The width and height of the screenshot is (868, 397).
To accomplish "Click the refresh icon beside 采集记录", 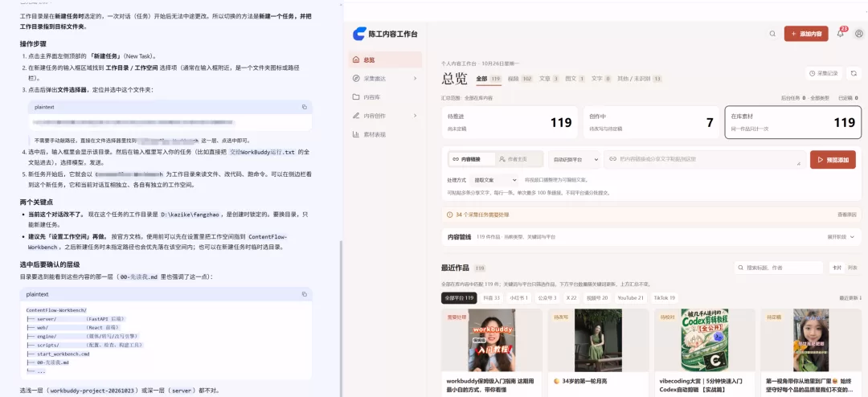I will [x=854, y=73].
